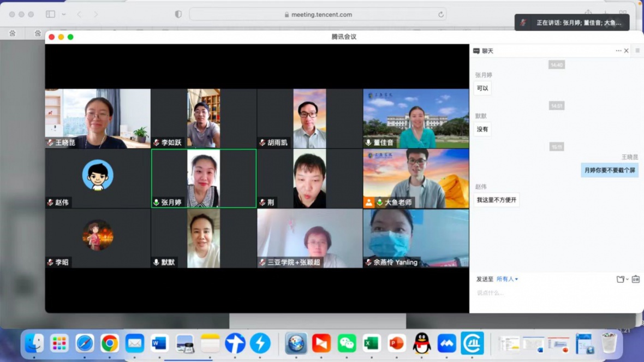Select 张月婷's highlighted video tile
Viewport: 644px width, 362px height.
(204, 178)
